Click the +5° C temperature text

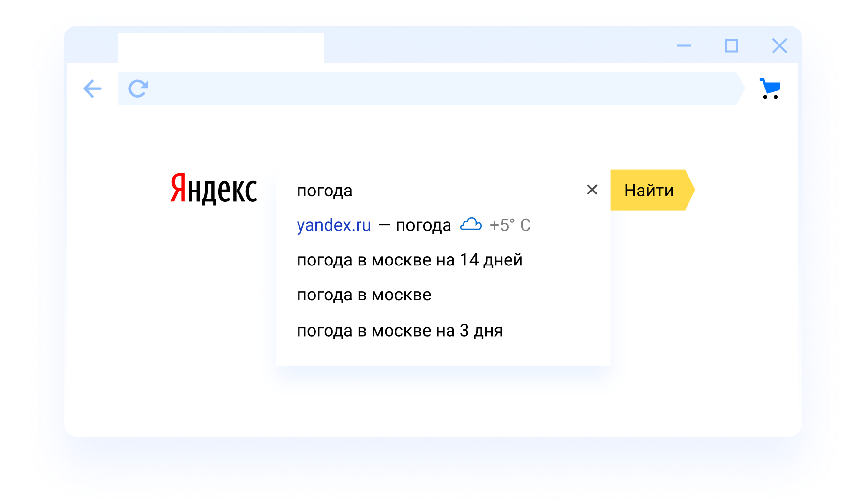[510, 225]
